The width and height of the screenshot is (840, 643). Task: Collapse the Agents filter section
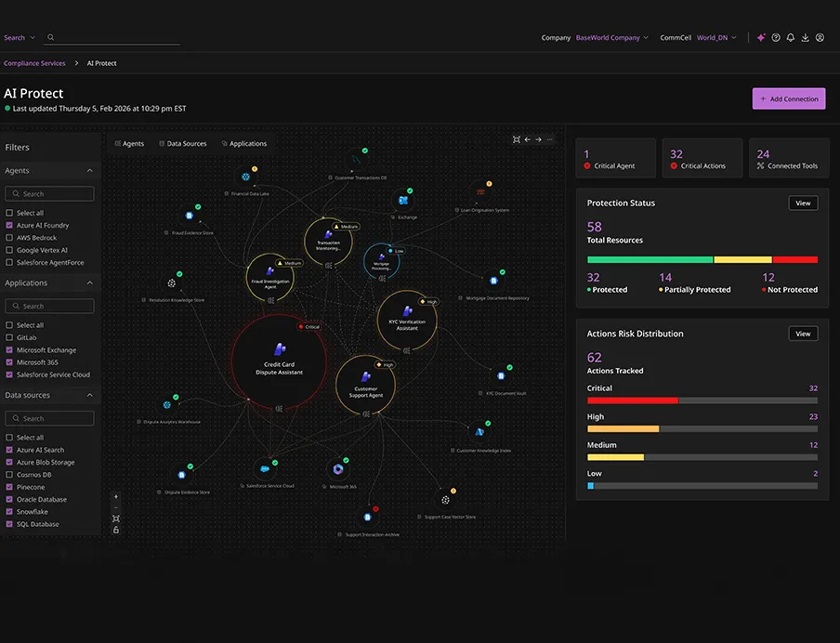[x=89, y=170]
